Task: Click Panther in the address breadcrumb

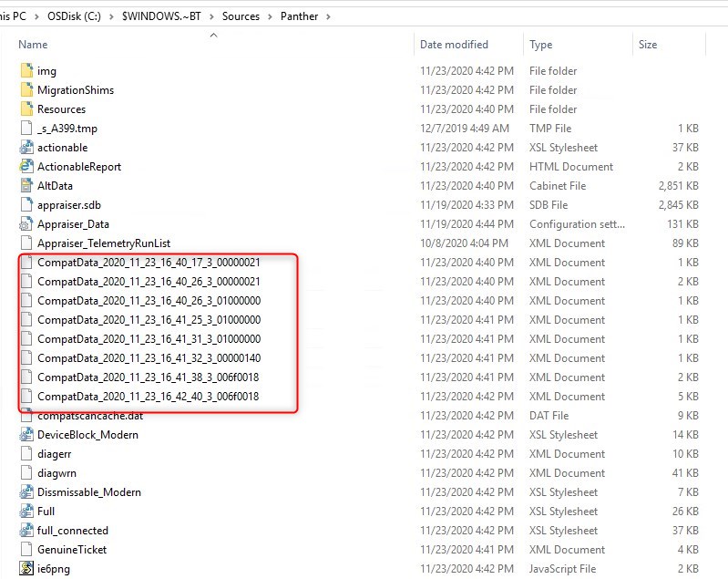Action: click(300, 16)
